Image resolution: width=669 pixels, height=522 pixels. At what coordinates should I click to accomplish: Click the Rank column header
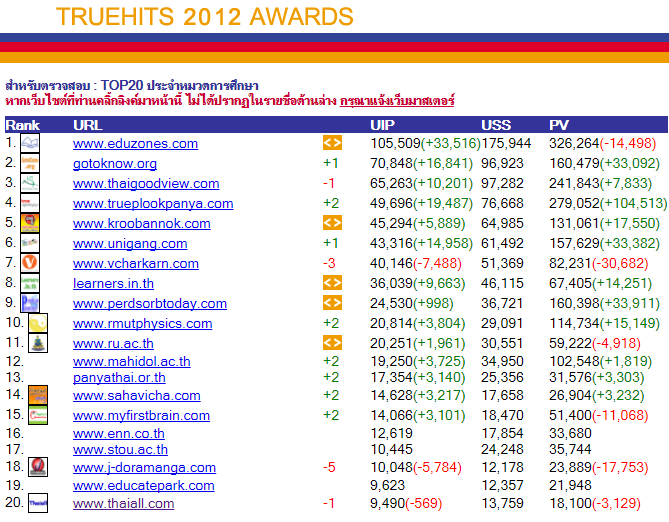click(x=22, y=125)
